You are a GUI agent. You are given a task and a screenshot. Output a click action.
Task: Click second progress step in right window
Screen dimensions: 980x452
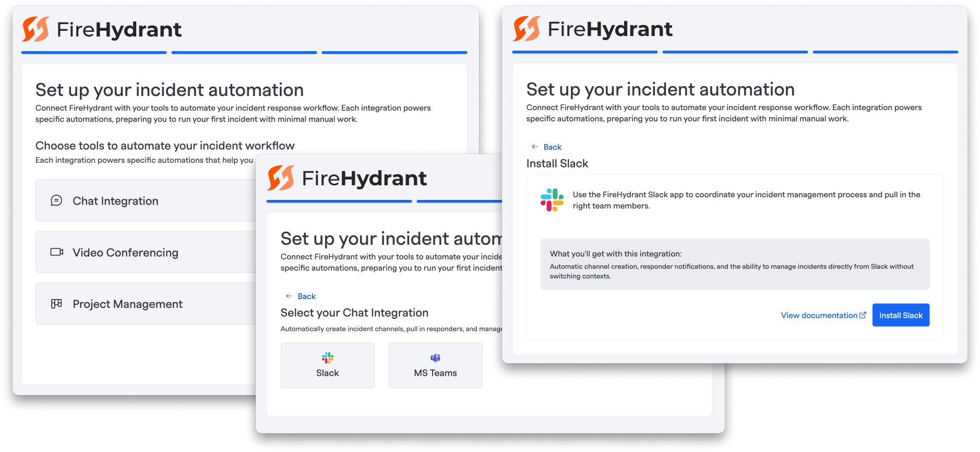pos(735,52)
